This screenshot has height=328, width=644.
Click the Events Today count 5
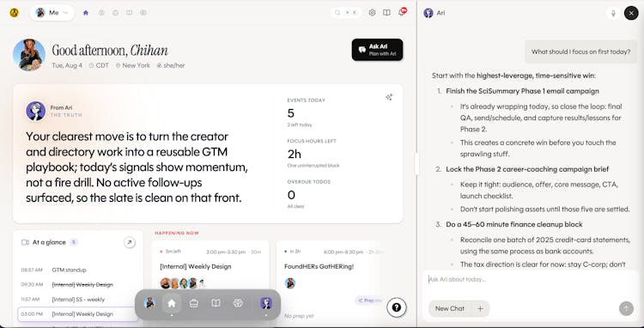(x=291, y=113)
